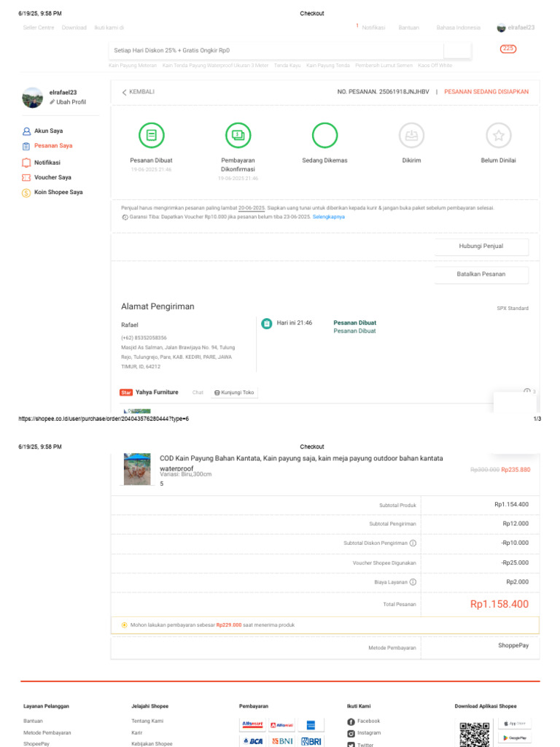Click the PESANAN SEDANG DISIAPKAN status text
Screen dimensions: 560x747
tap(486, 92)
